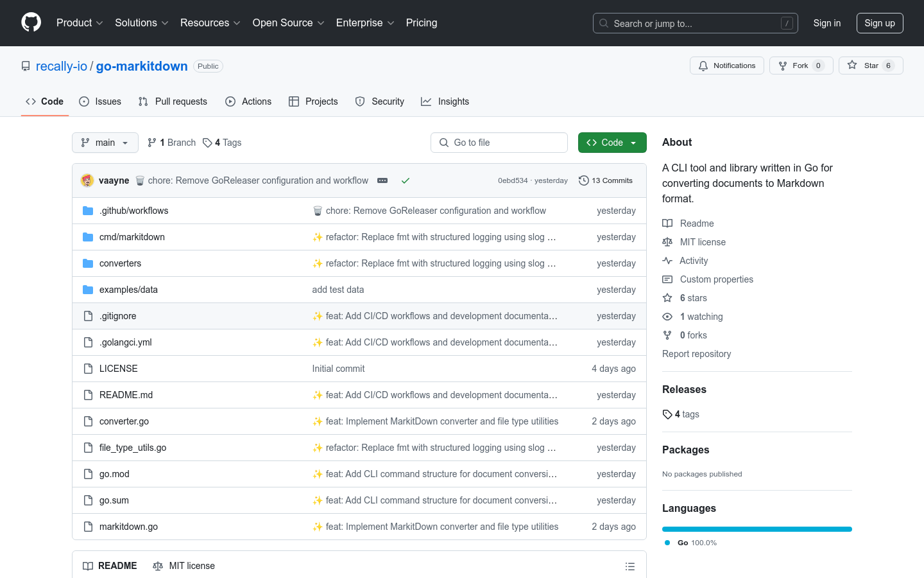Click the .gitignore file icon
Image resolution: width=924 pixels, height=578 pixels.
coord(88,316)
